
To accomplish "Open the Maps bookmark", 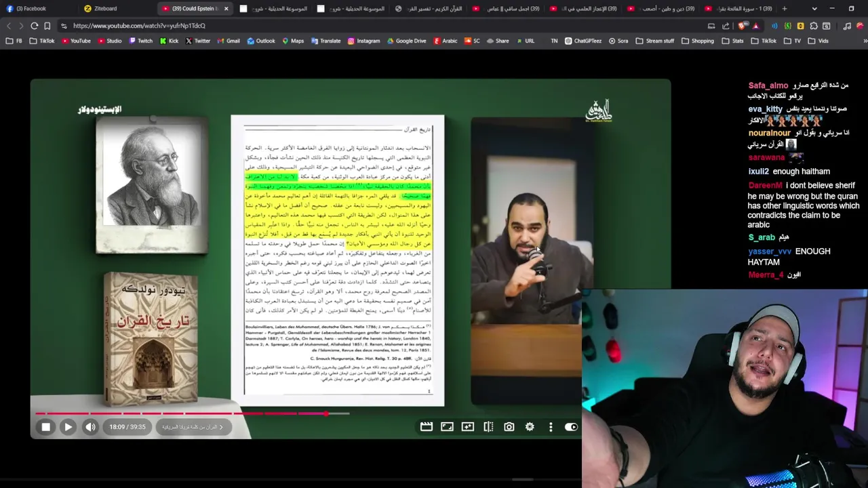I will point(292,41).
